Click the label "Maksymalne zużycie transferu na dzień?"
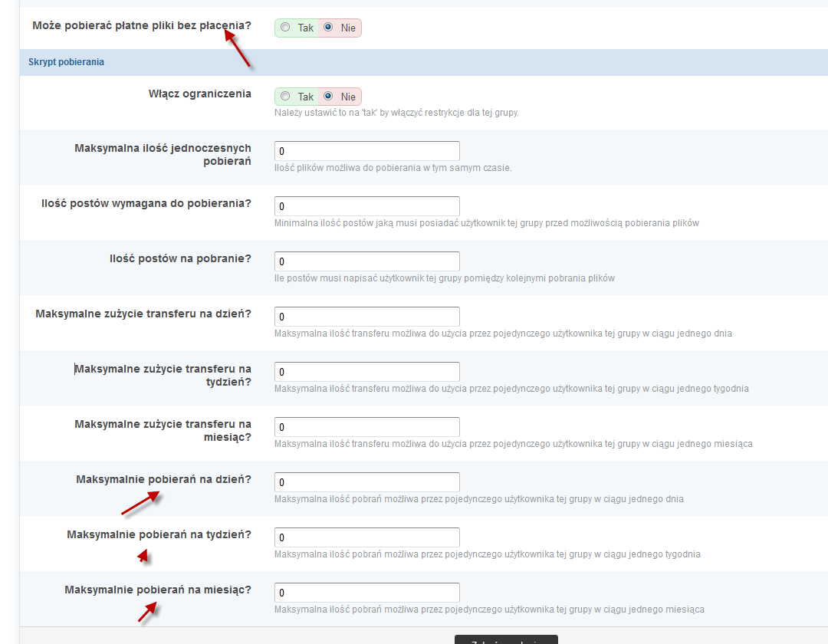 143,314
